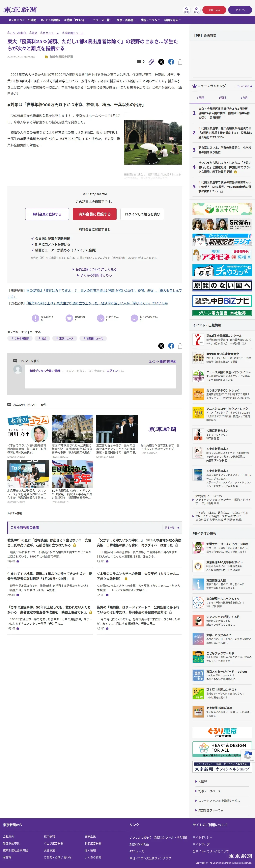The height and width of the screenshot is (868, 255).
Task: Follow the 社会 category
Action: click(x=42, y=338)
